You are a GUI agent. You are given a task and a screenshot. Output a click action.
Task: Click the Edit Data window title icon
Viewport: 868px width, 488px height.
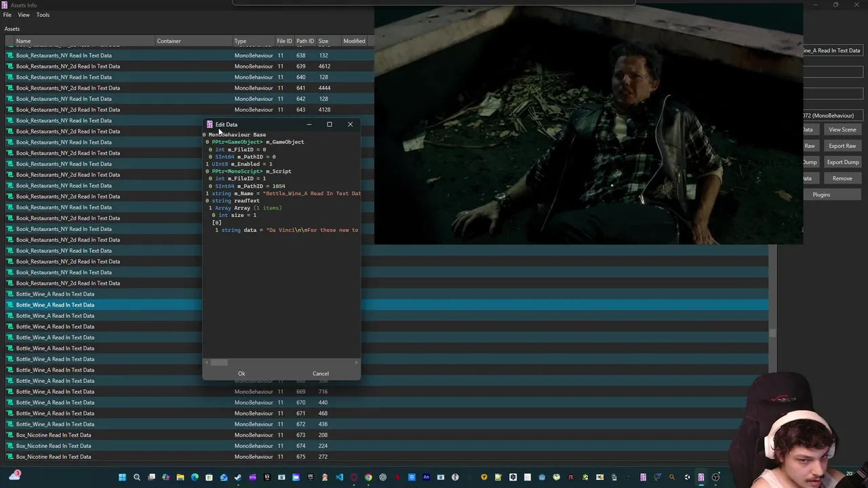[x=210, y=124]
